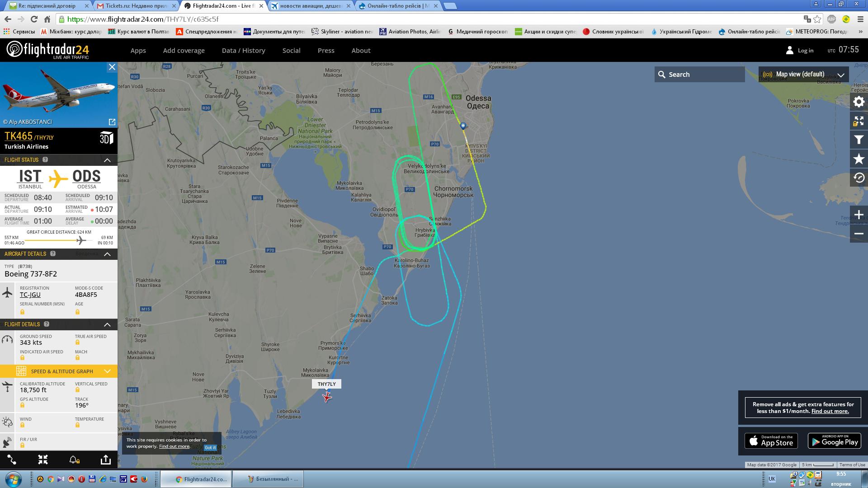The image size is (868, 488).
Task: Click the share flight icon in bottom panel
Action: point(105,460)
